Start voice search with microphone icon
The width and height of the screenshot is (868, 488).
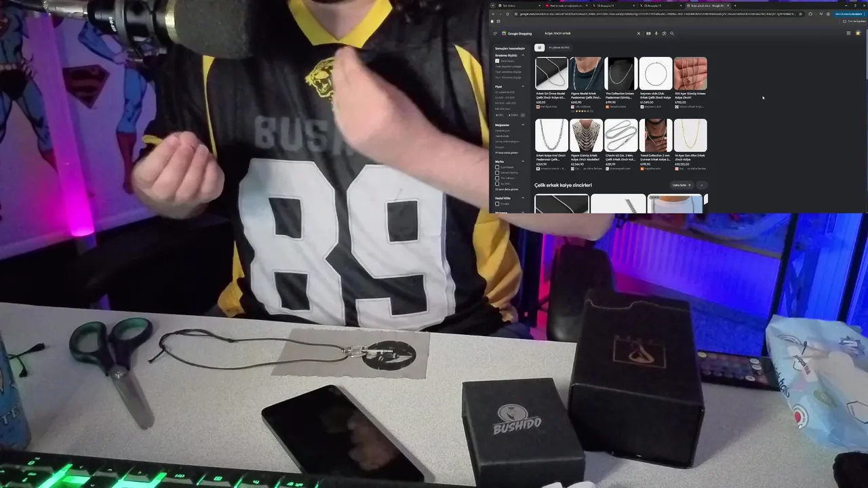[x=656, y=33]
